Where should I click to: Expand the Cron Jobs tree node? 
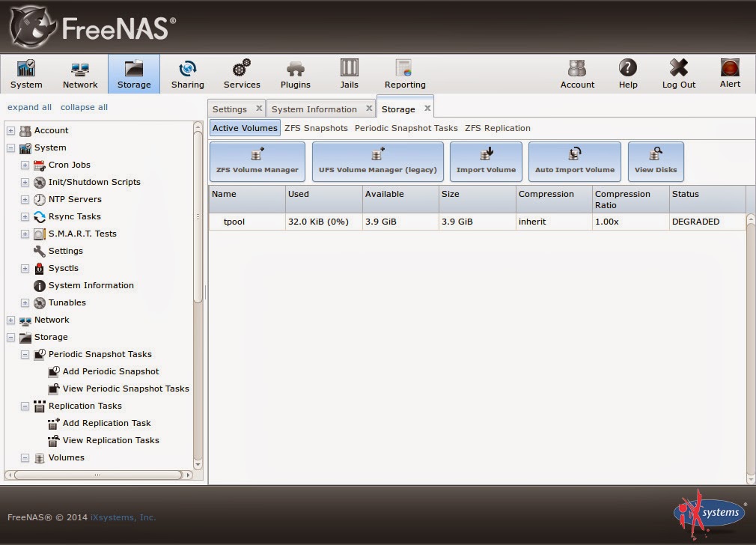25,165
